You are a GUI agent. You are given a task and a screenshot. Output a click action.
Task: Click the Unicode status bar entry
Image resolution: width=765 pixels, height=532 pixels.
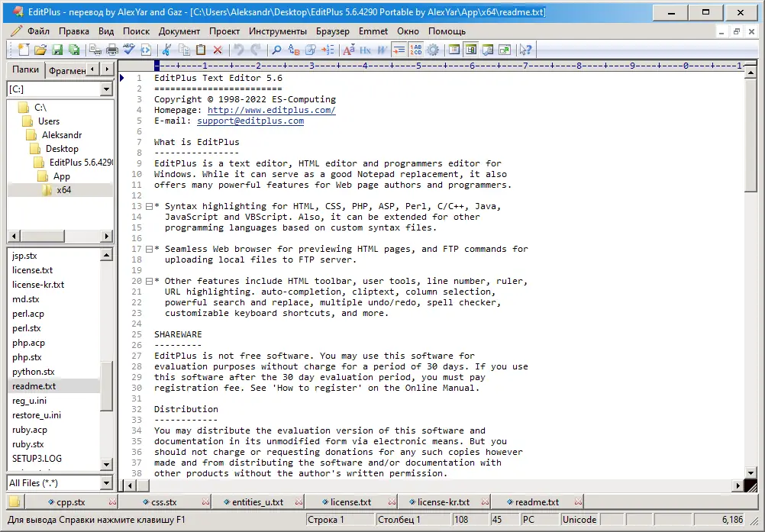pos(579,520)
